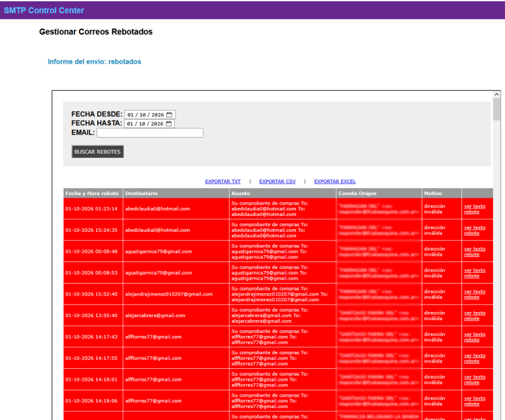The height and width of the screenshot is (420, 505).
Task: Click dirección inválida in the 01:23:14 row
Action: [x=434, y=209]
